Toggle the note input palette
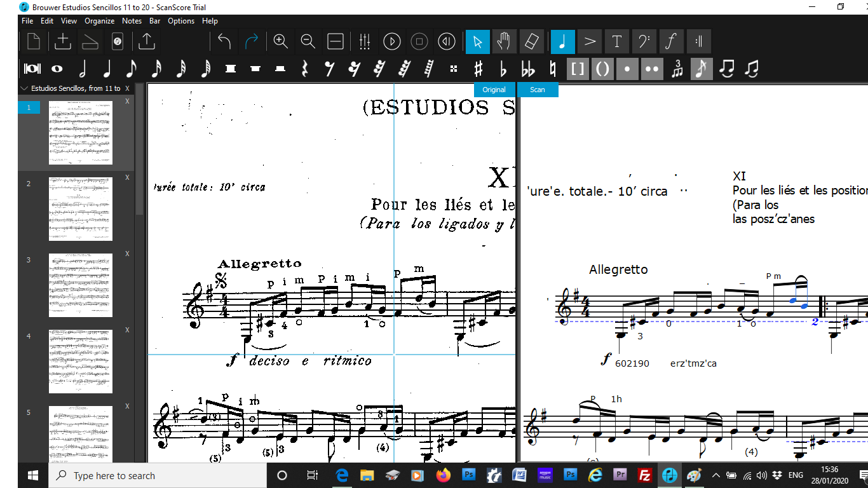Viewport: 868px width, 488px height. pos(563,42)
